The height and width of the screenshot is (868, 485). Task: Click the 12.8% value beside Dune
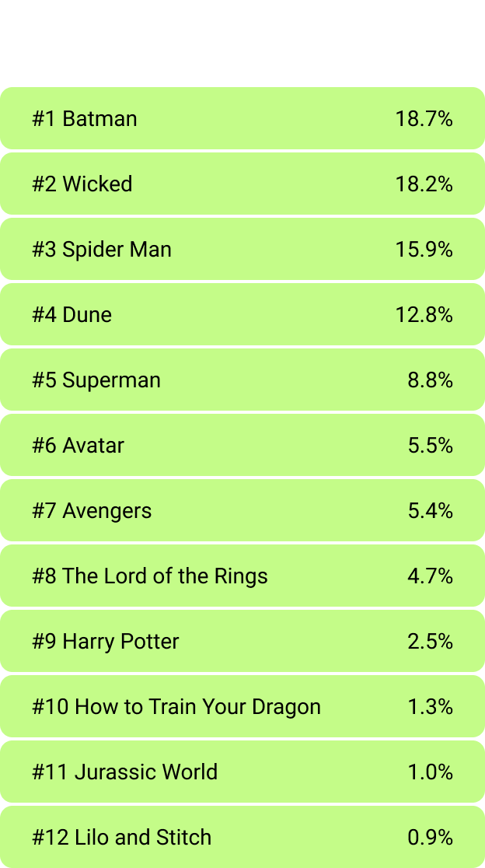click(424, 315)
